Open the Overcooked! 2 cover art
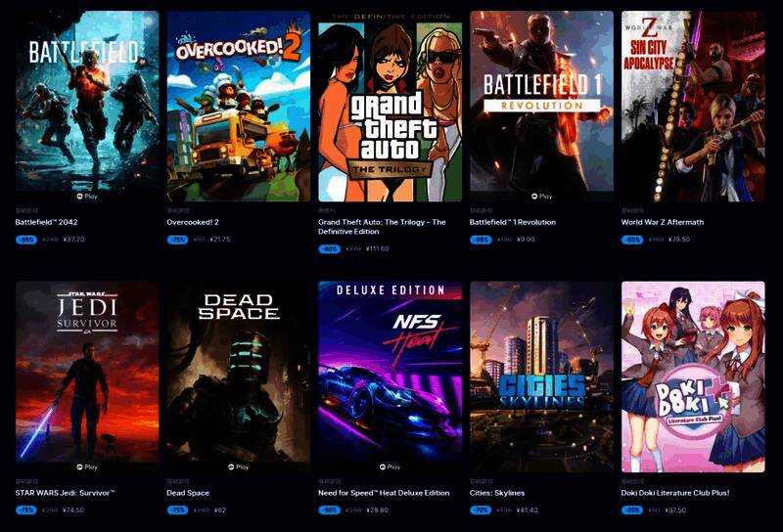 click(x=239, y=107)
